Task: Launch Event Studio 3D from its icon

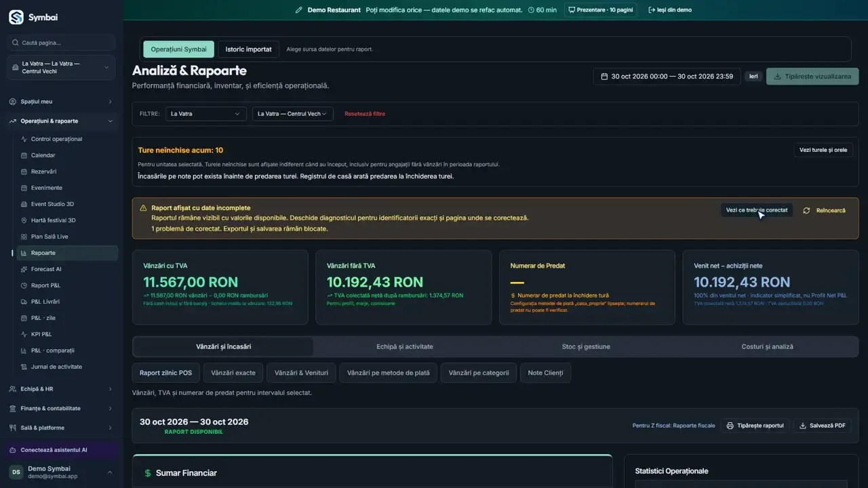Action: pos(24,204)
